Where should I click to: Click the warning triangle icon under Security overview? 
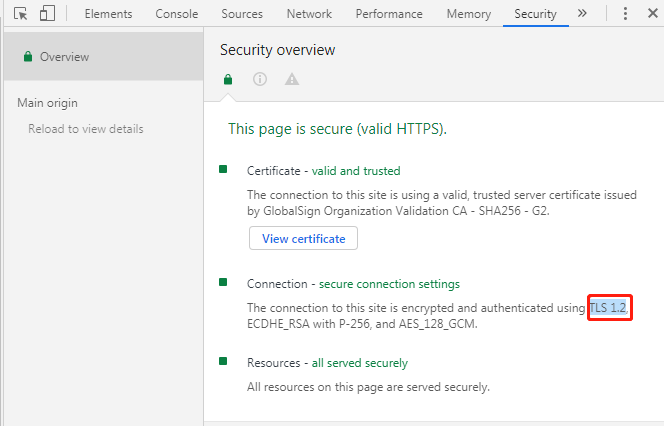[292, 79]
